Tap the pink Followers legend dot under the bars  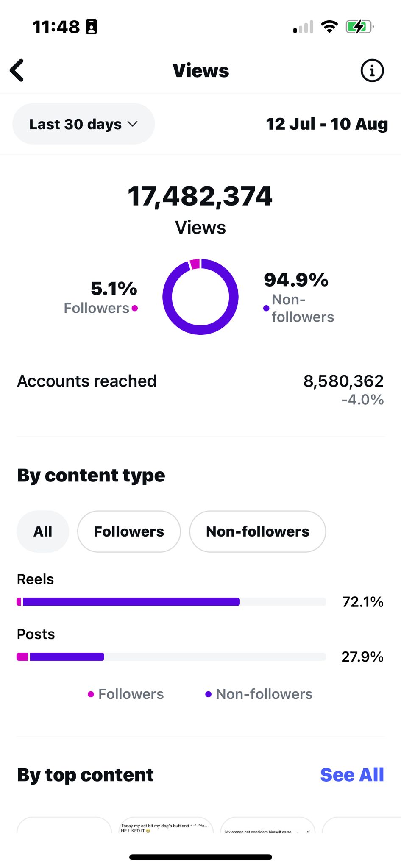(x=91, y=694)
